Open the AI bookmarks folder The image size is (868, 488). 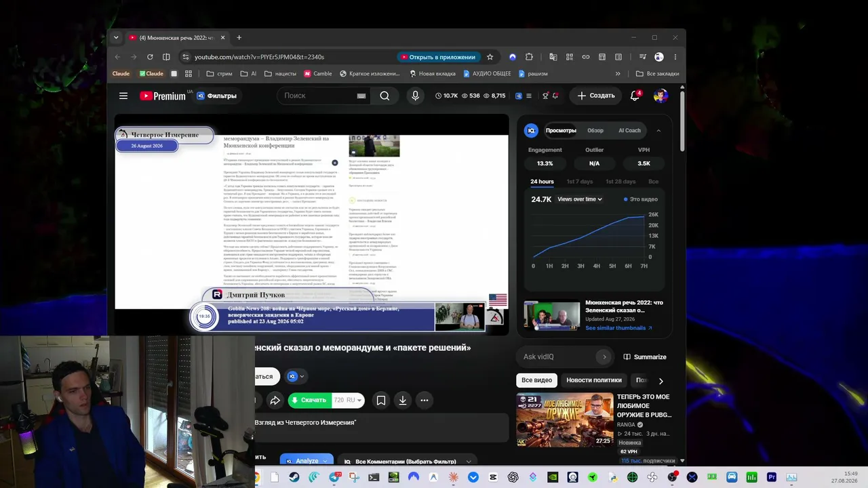pyautogui.click(x=248, y=74)
